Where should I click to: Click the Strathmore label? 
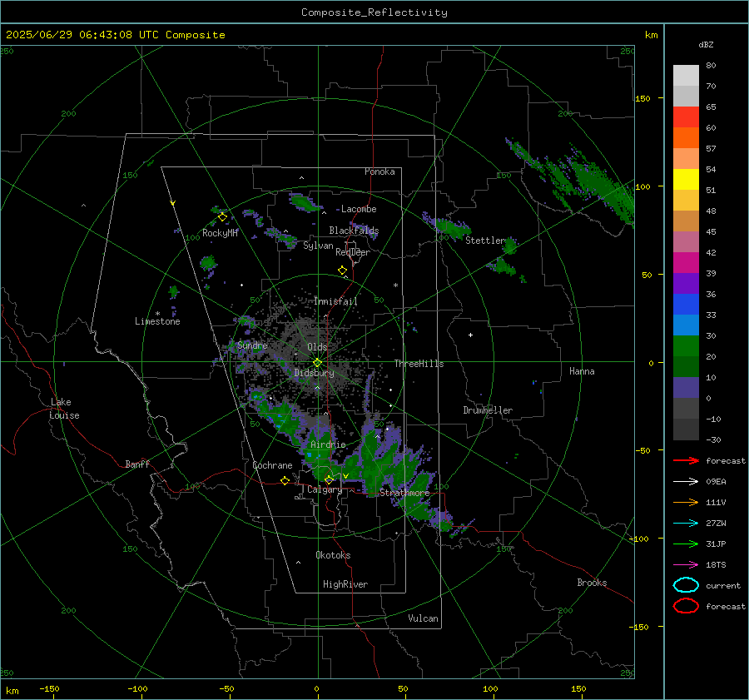point(404,493)
